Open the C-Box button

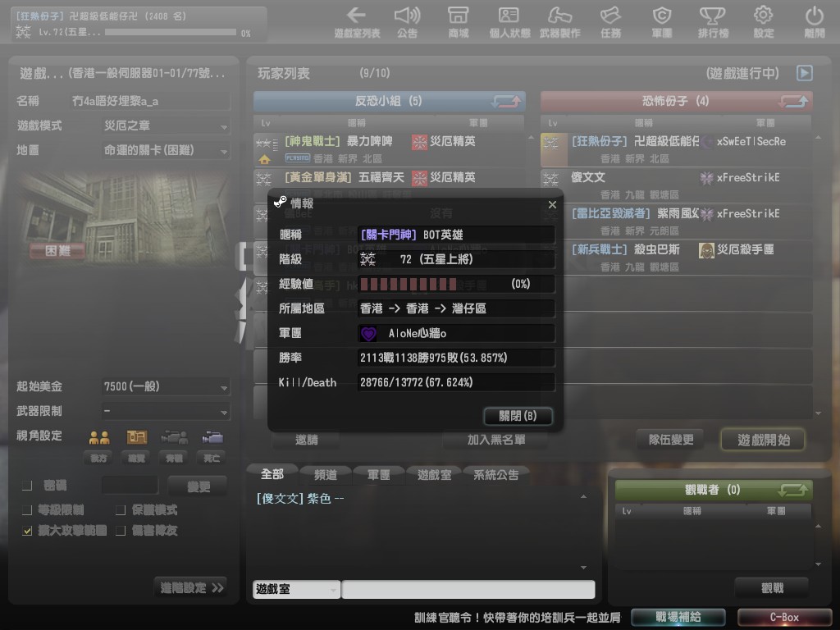point(784,617)
